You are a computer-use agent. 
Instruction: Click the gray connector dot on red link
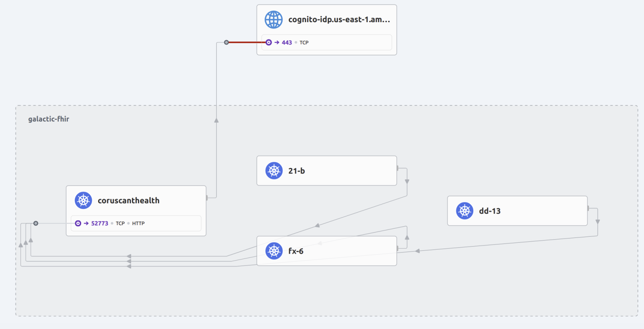(226, 42)
